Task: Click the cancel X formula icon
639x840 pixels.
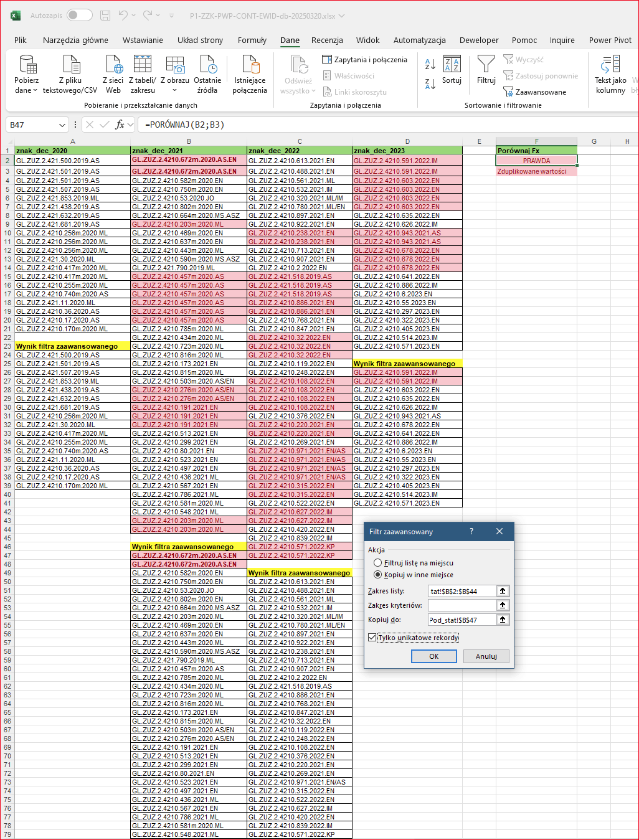Action: (90, 125)
